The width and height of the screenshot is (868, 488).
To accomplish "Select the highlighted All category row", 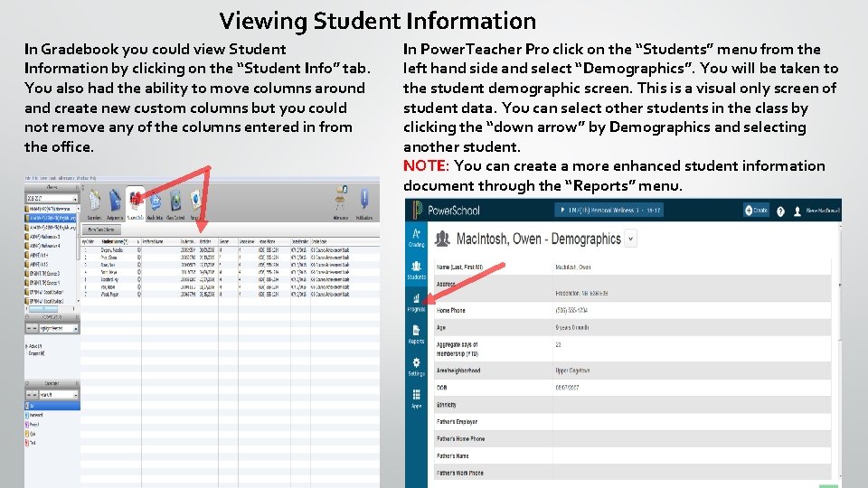I will pos(52,406).
